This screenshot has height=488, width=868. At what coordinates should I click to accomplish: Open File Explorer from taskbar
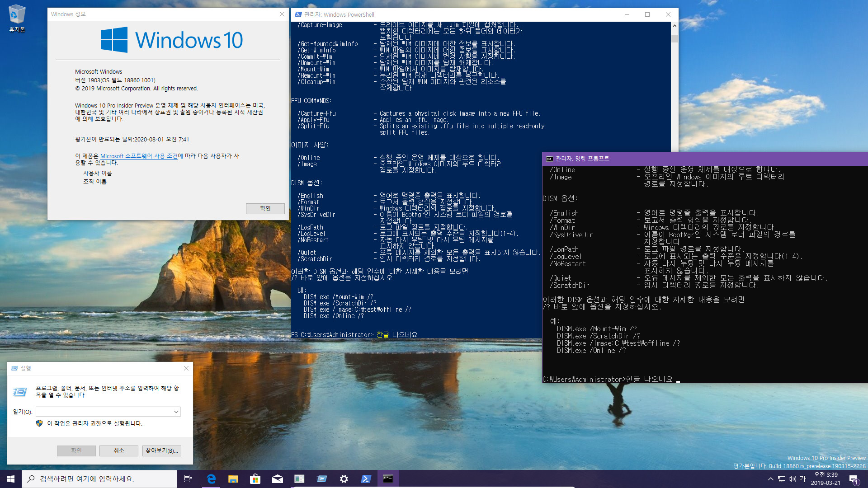[x=233, y=479]
